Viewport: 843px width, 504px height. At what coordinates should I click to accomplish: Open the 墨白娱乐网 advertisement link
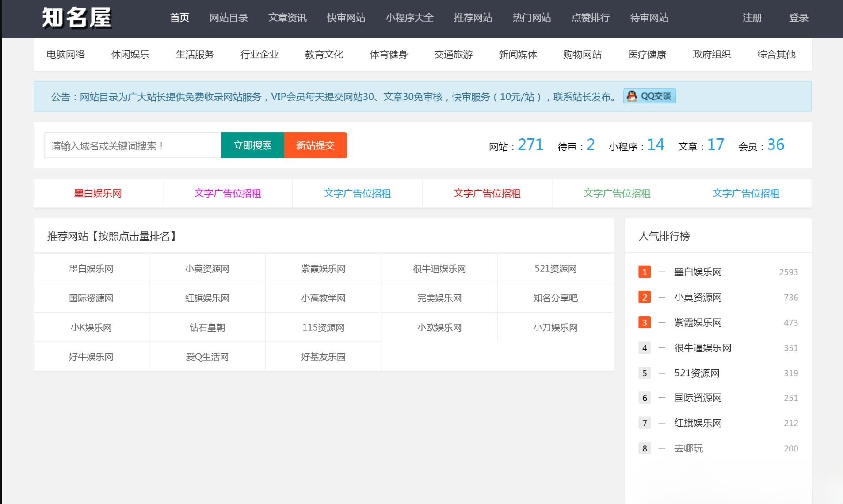(x=97, y=193)
